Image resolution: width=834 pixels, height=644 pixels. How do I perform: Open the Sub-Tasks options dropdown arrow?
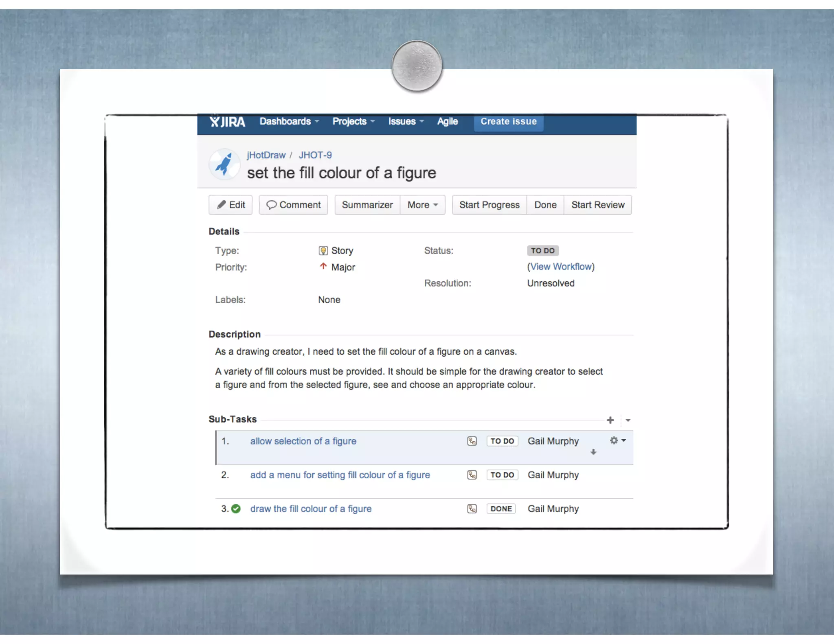(628, 420)
